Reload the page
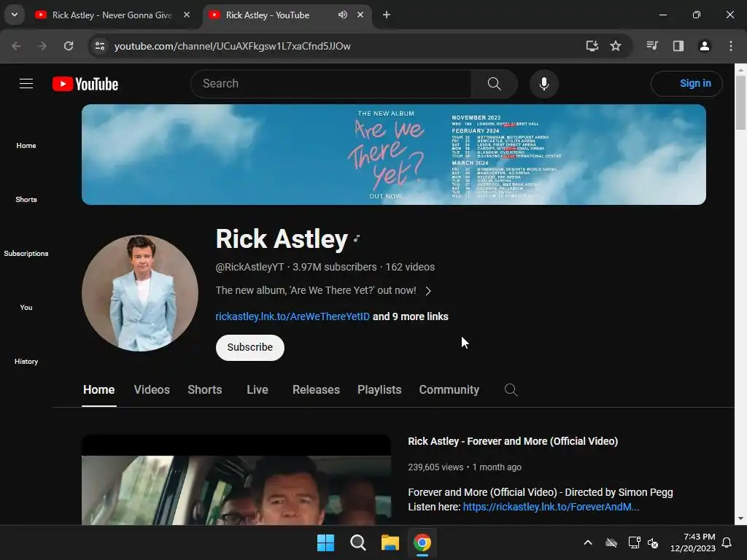 pyautogui.click(x=69, y=46)
